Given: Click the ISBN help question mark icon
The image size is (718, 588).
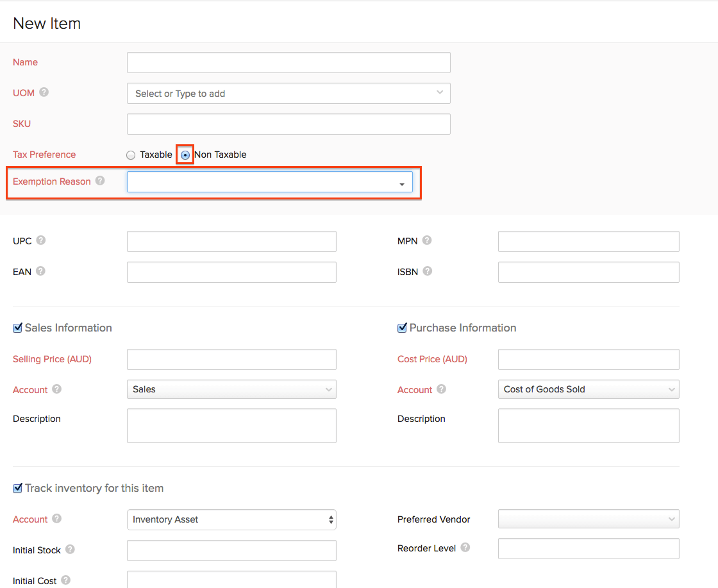Looking at the screenshot, I should click(x=428, y=271).
